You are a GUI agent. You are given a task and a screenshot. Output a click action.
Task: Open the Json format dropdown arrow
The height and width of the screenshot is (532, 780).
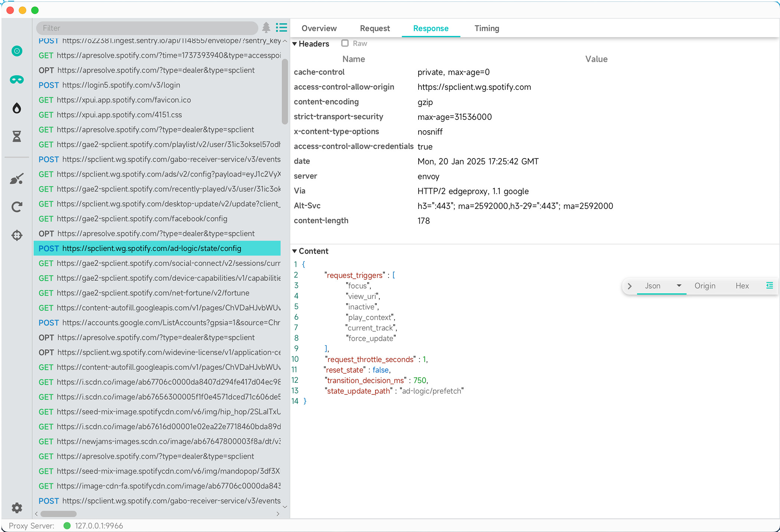[679, 286]
